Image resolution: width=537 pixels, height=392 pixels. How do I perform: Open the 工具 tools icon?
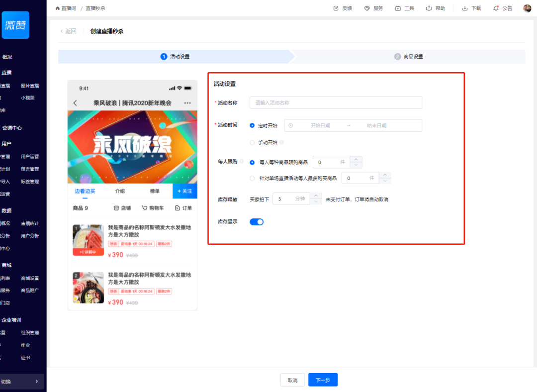[398, 8]
